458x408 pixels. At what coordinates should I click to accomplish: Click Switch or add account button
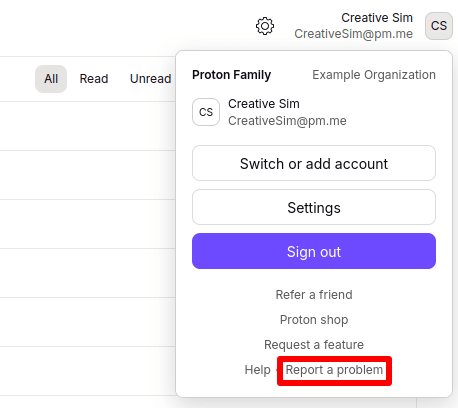[314, 163]
